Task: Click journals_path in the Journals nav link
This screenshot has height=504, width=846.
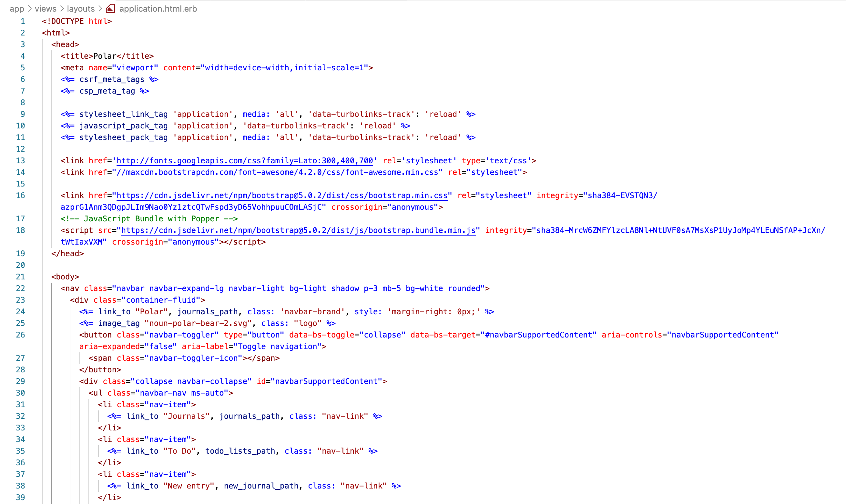Action: (x=250, y=416)
